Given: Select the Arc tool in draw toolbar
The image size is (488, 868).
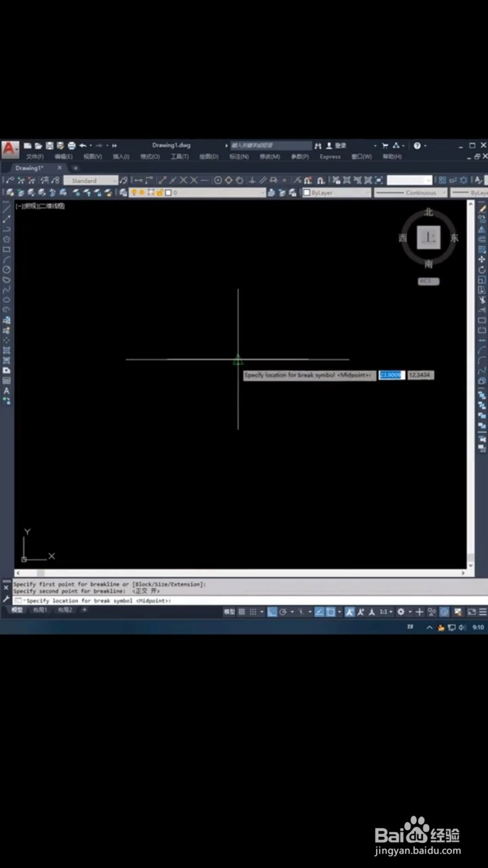Looking at the screenshot, I should [7, 260].
